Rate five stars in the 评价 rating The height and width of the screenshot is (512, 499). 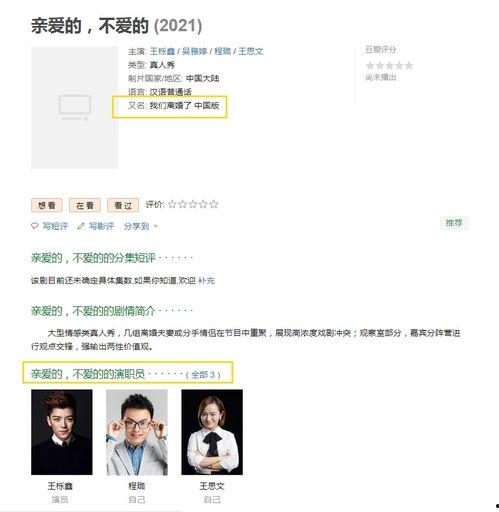click(x=214, y=204)
